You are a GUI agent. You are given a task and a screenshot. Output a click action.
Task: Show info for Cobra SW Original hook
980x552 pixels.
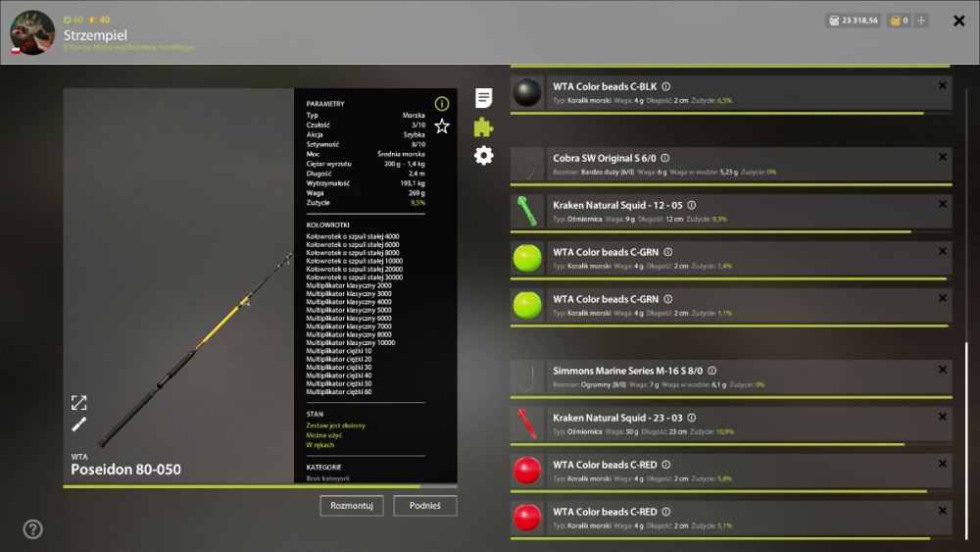(665, 158)
